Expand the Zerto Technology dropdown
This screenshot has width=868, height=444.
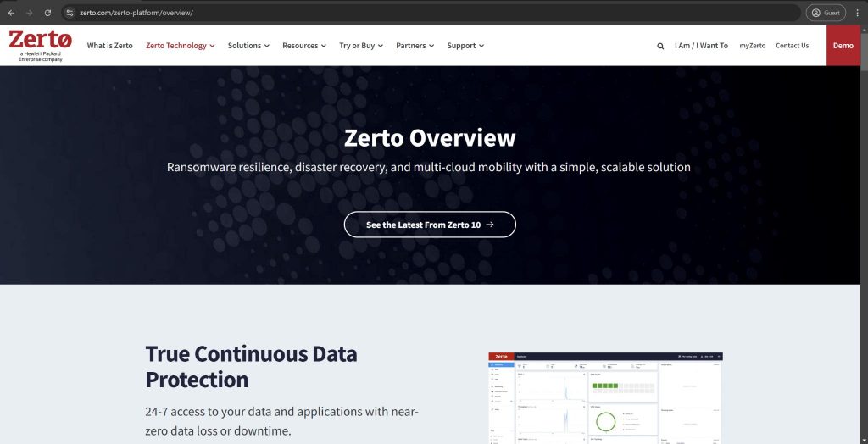coord(180,46)
